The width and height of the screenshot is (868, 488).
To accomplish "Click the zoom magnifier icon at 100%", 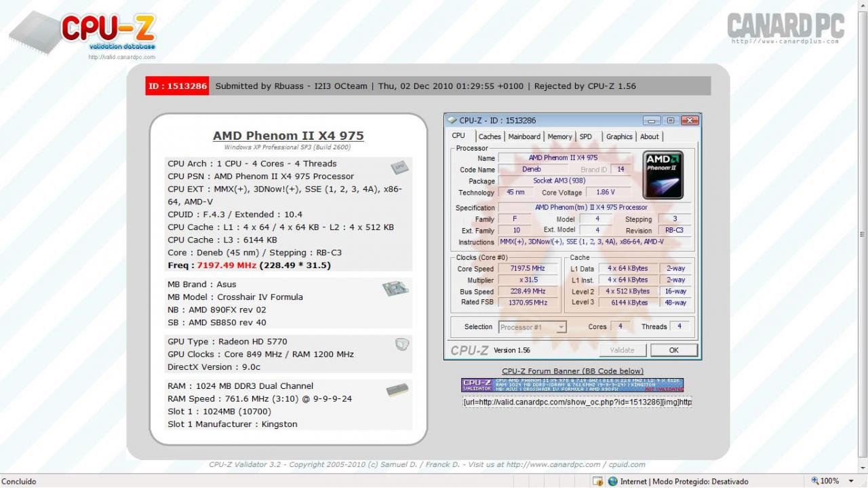I will pyautogui.click(x=815, y=481).
